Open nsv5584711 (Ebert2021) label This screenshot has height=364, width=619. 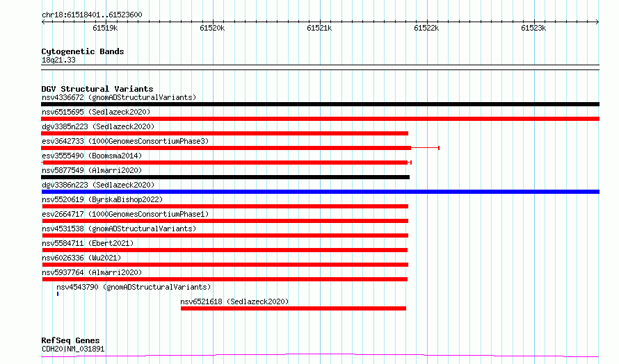pos(88,243)
